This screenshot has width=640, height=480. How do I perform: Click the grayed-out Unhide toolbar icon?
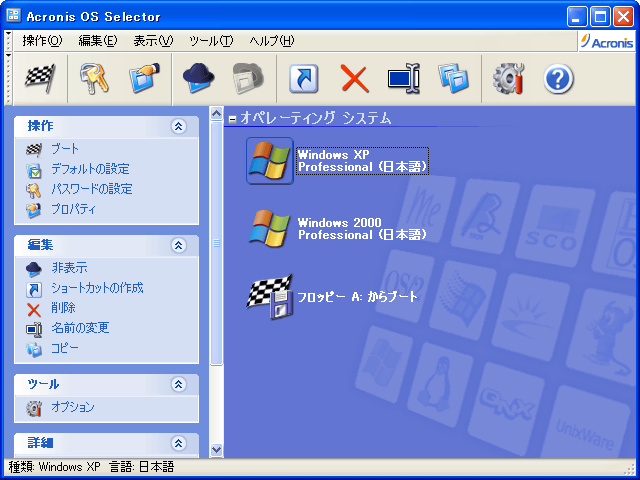248,78
